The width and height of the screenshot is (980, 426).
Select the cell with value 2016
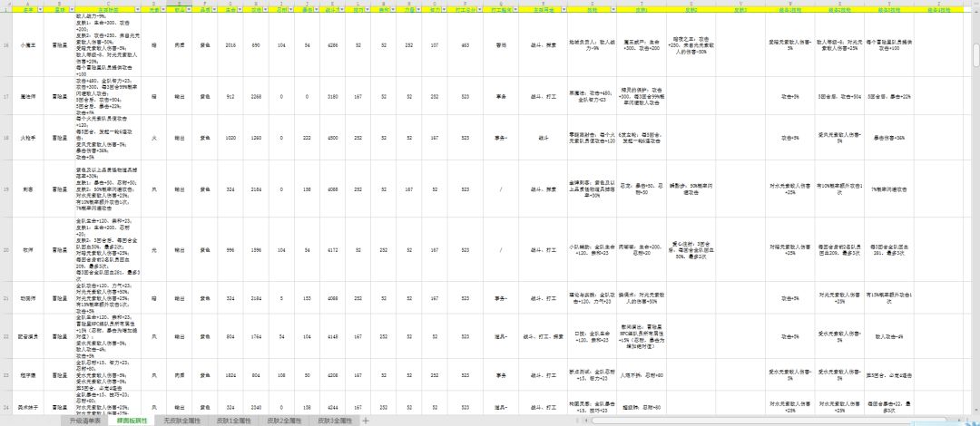click(x=230, y=45)
